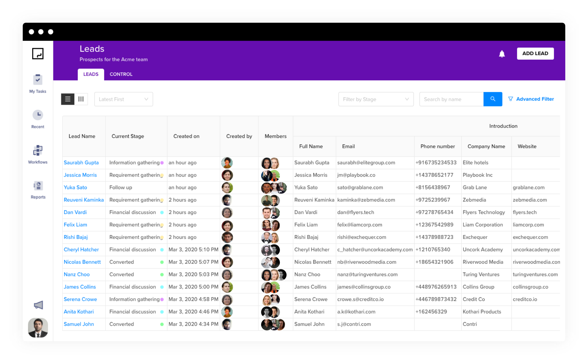
Task: Click the notification bell icon
Action: (502, 54)
